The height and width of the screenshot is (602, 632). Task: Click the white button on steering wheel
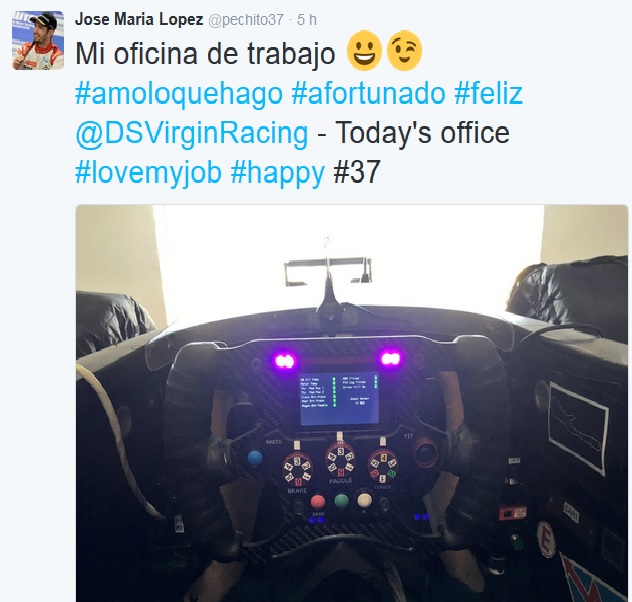(x=364, y=500)
